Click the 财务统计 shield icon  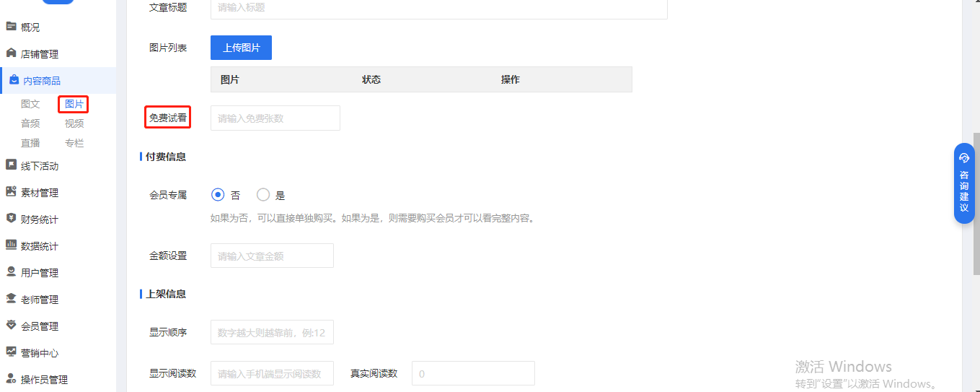pos(11,219)
